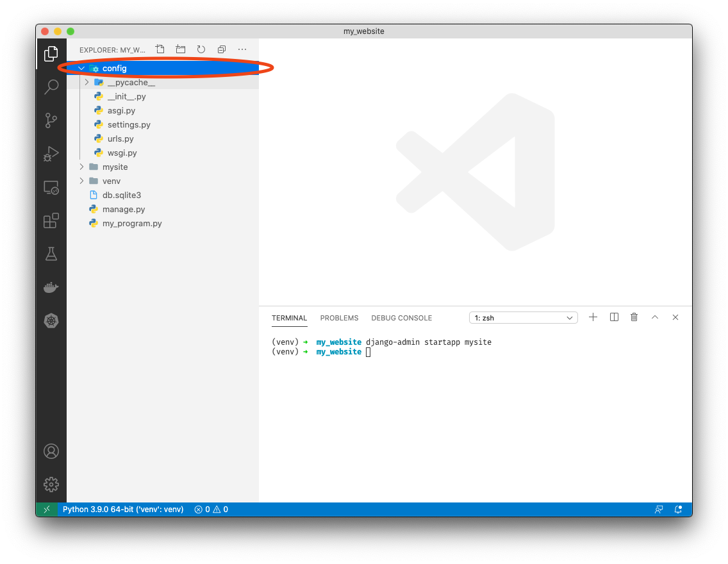
Task: Open the Docker extension view
Action: tap(51, 287)
